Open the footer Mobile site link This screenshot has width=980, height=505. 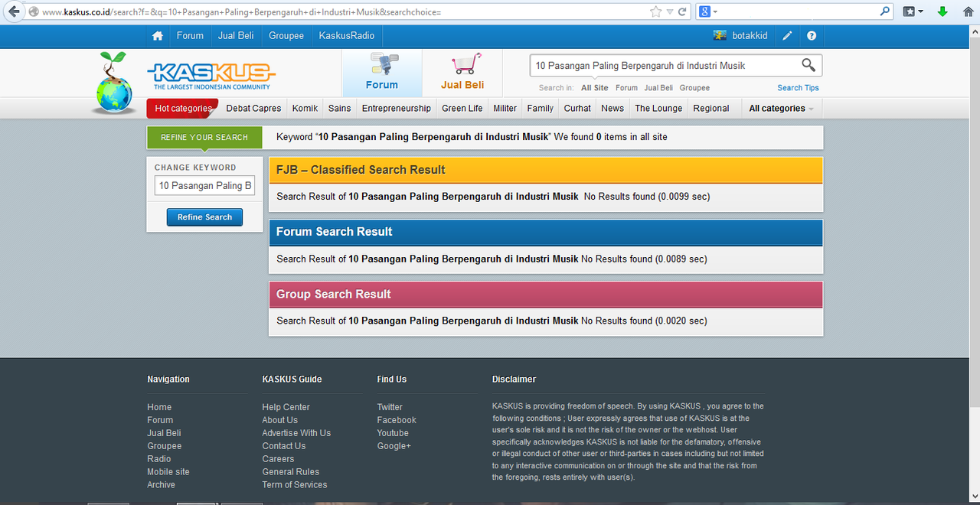pyautogui.click(x=168, y=472)
